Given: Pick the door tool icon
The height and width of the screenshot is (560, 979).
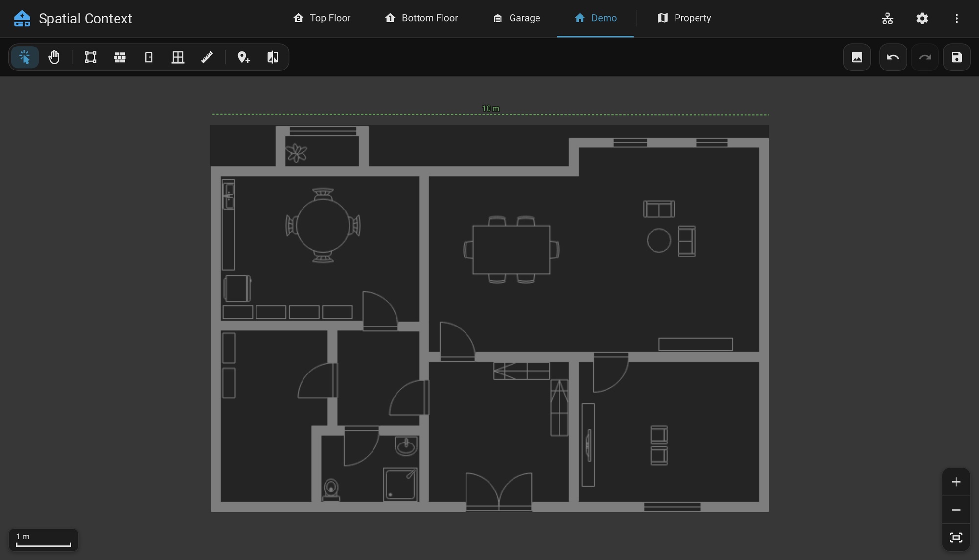Looking at the screenshot, I should (x=149, y=57).
